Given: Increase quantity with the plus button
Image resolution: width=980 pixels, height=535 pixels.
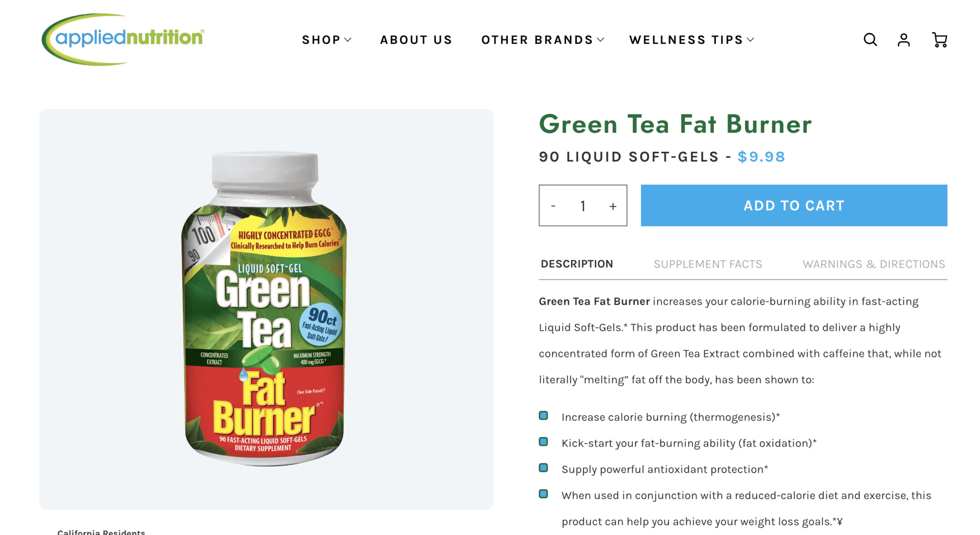Looking at the screenshot, I should pyautogui.click(x=613, y=206).
